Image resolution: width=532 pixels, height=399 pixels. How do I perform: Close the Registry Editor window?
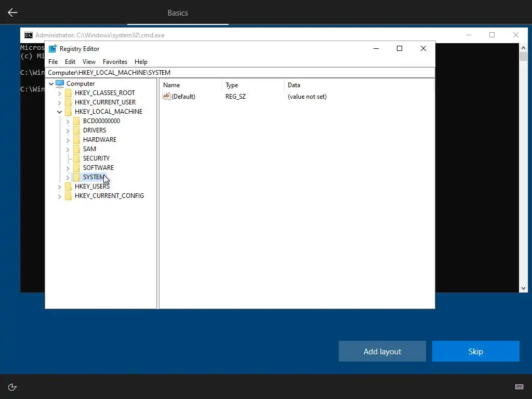[x=423, y=48]
